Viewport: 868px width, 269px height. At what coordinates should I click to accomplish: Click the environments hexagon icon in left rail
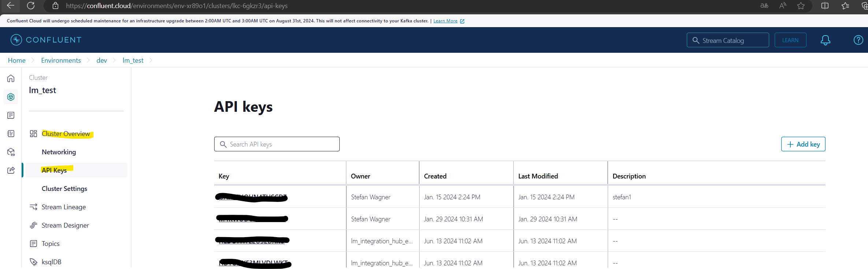pos(11,97)
